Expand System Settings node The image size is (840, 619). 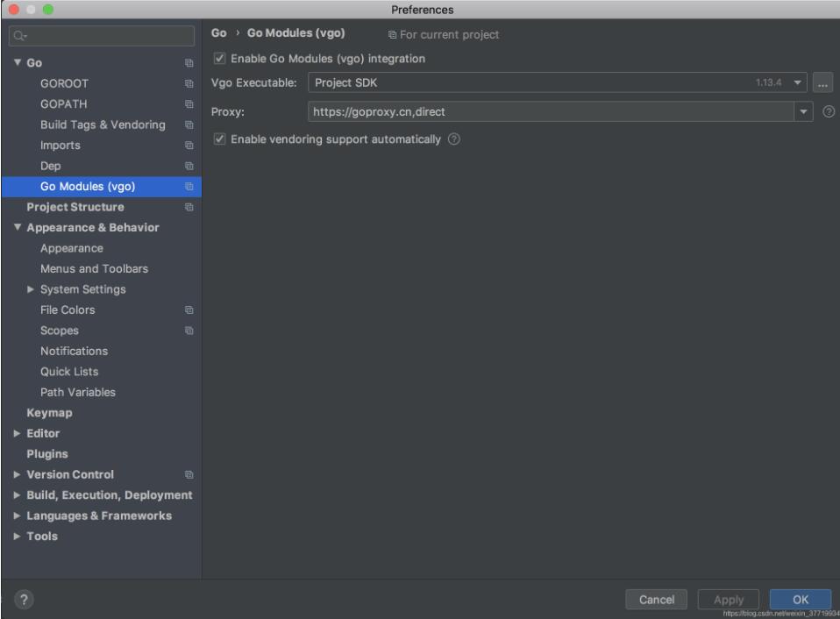pyautogui.click(x=31, y=289)
